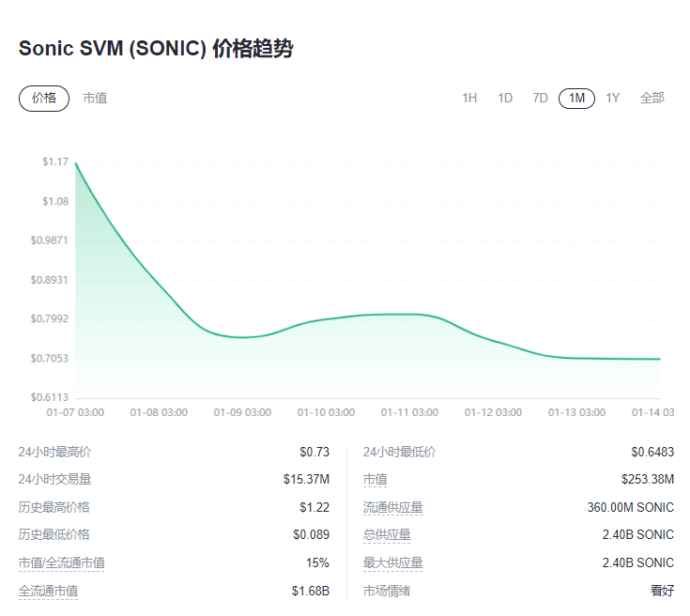
Task: Choose the 1D time range
Action: pos(505,99)
